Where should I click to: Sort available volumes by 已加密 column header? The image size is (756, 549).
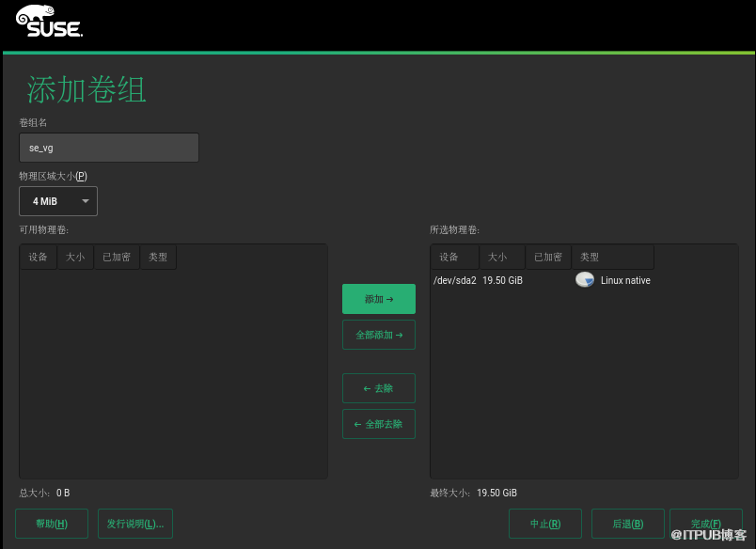(117, 257)
